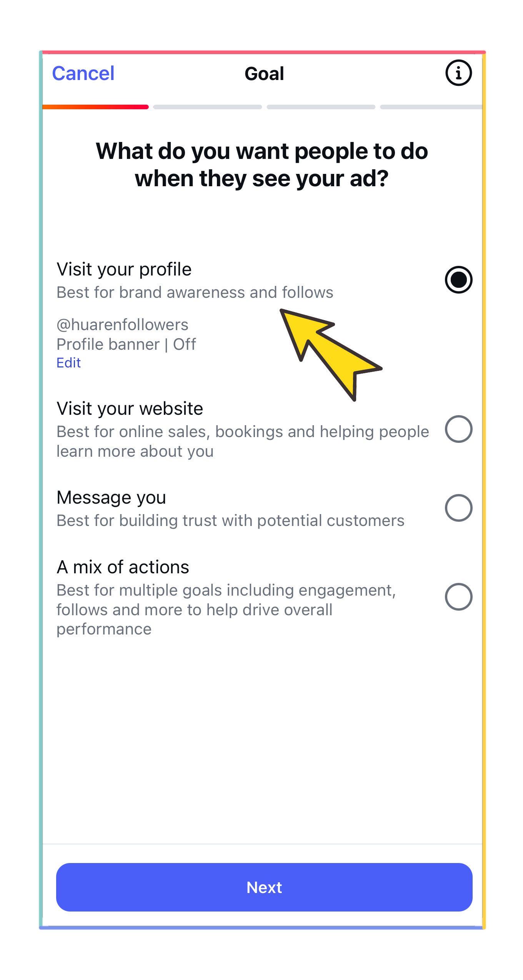Click the first red progress step segment

pos(95,107)
